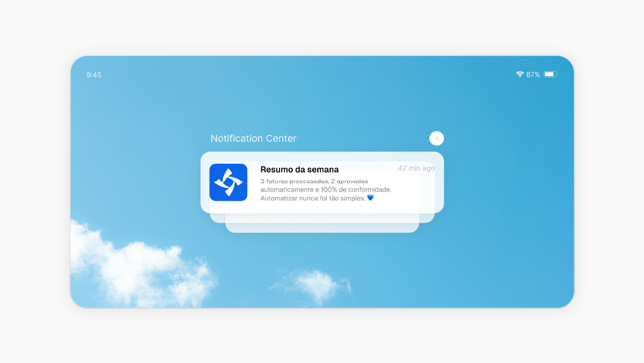Select "Automatizar nunca foi tão simples" text
Image resolution: width=644 pixels, height=363 pixels.
313,198
